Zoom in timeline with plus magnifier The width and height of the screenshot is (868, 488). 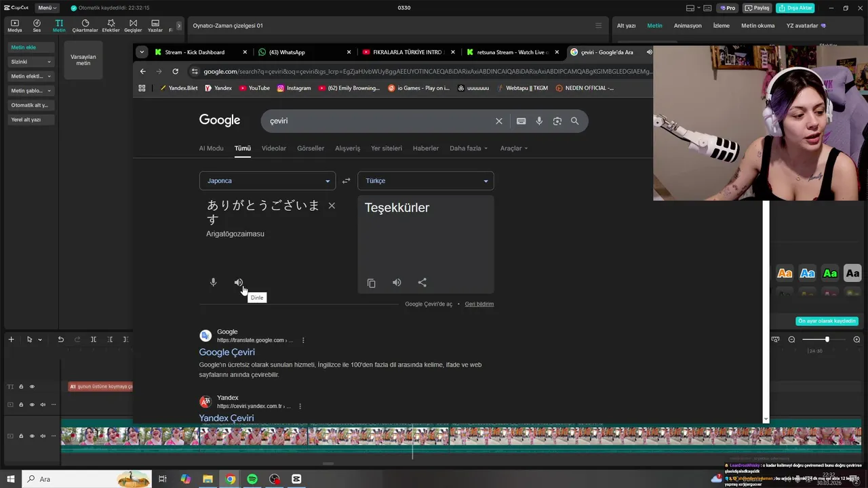(x=856, y=339)
